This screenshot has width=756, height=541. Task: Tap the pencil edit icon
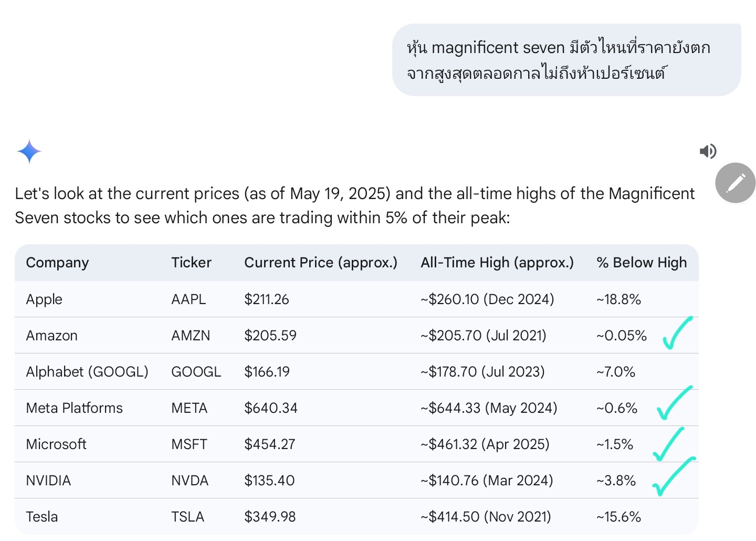point(735,183)
